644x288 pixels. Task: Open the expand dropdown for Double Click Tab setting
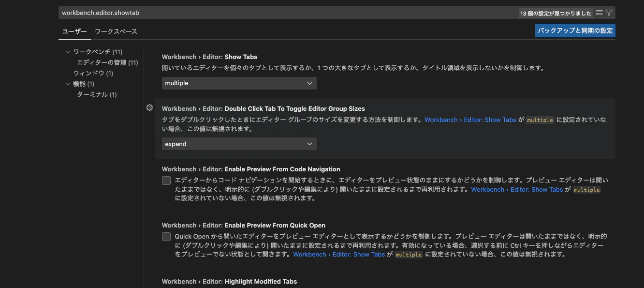pyautogui.click(x=239, y=144)
